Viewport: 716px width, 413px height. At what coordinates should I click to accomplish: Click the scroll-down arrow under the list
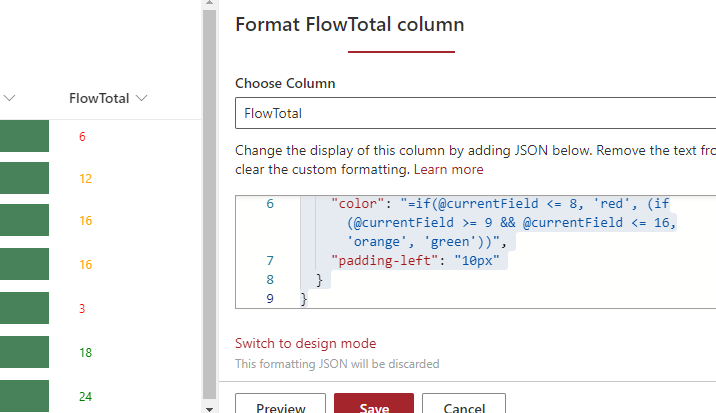(x=209, y=408)
